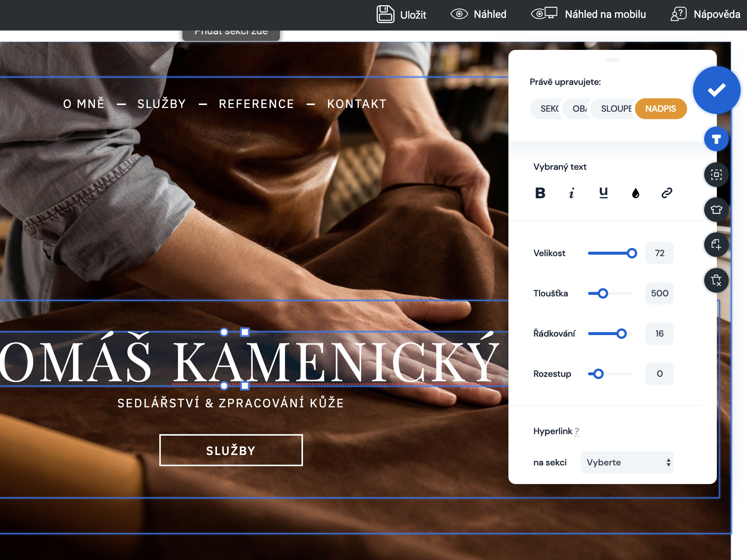Click the delete trash icon in sidebar

[x=716, y=280]
